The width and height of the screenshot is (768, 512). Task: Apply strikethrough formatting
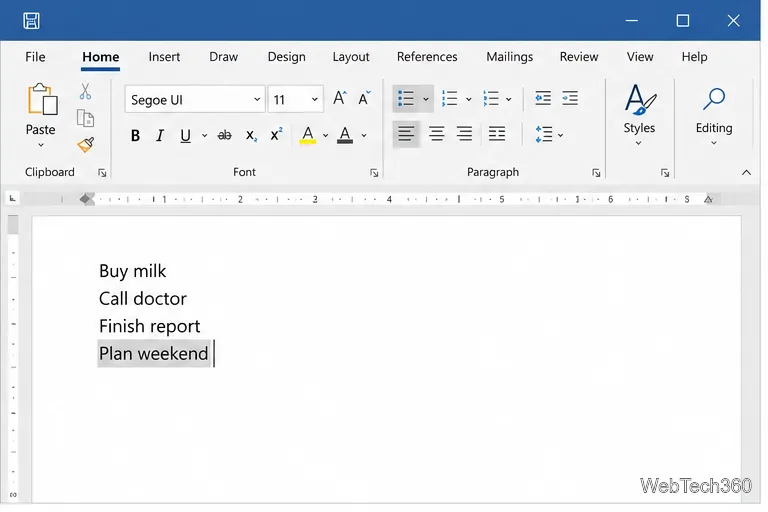(224, 135)
